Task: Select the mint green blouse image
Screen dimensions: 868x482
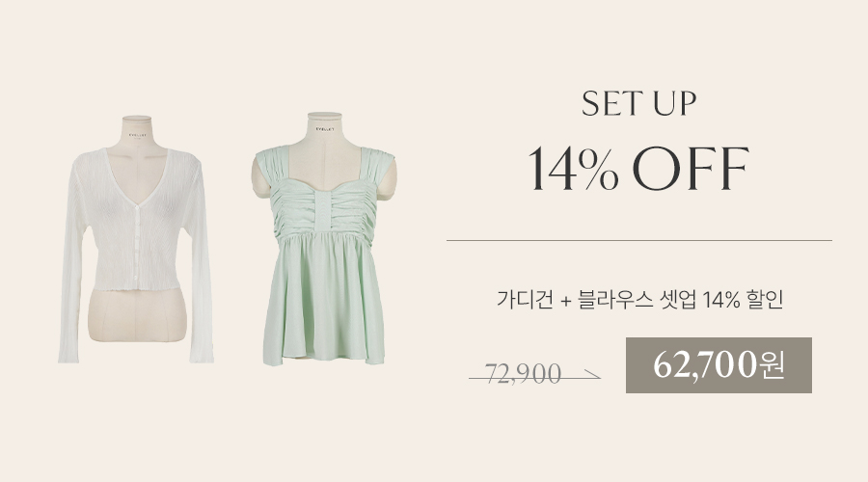Action: click(x=324, y=239)
